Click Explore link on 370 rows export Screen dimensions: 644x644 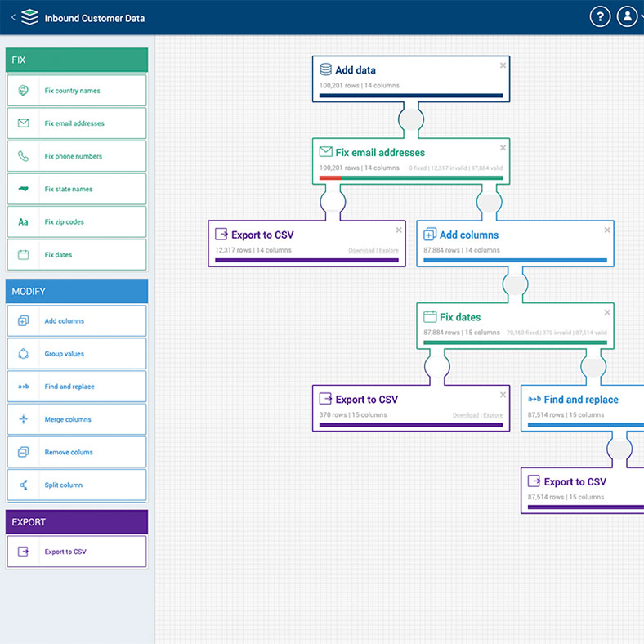click(x=493, y=415)
